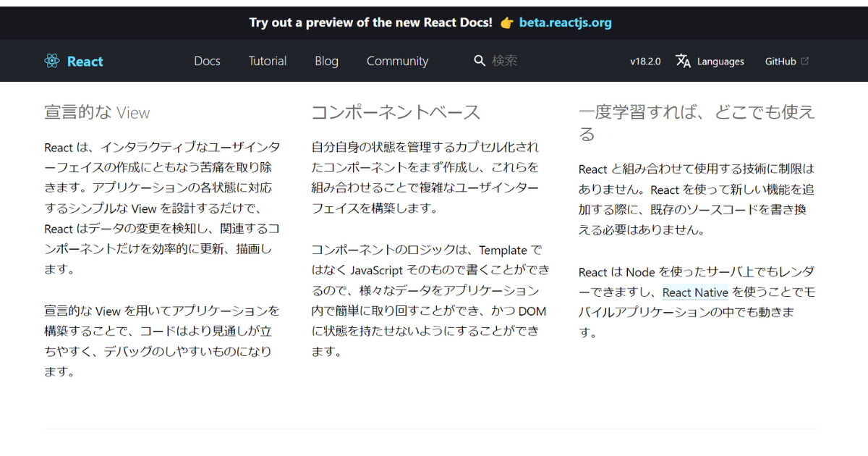Screen dimensions: 868x456
Task: Click the external link icon beside GitHub
Action: pyautogui.click(x=805, y=62)
